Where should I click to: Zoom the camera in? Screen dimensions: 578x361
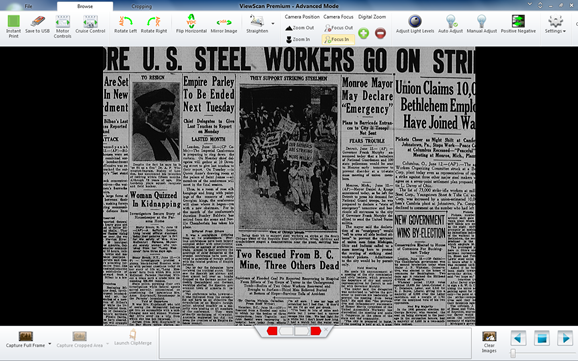[x=298, y=39]
